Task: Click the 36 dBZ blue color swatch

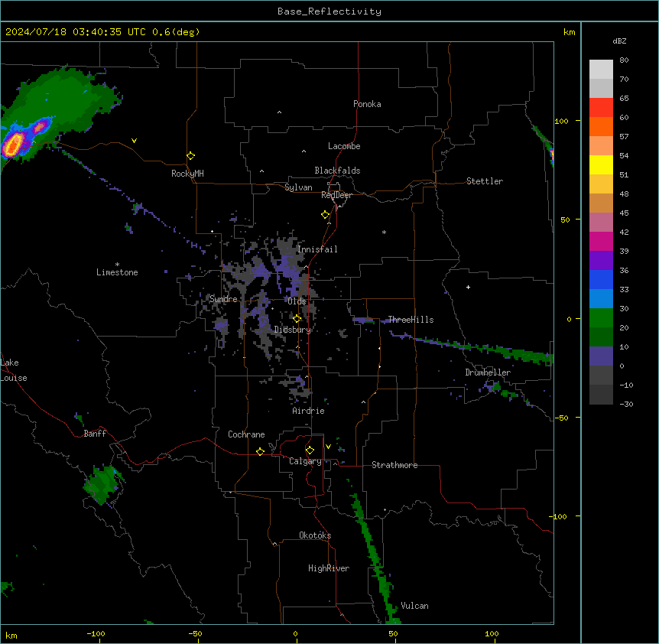Action: [x=601, y=279]
